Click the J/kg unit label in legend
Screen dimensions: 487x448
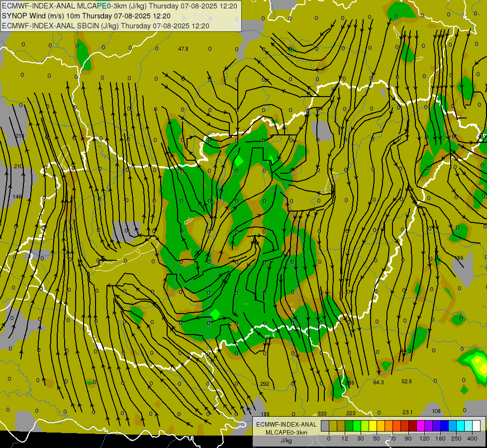pyautogui.click(x=287, y=441)
